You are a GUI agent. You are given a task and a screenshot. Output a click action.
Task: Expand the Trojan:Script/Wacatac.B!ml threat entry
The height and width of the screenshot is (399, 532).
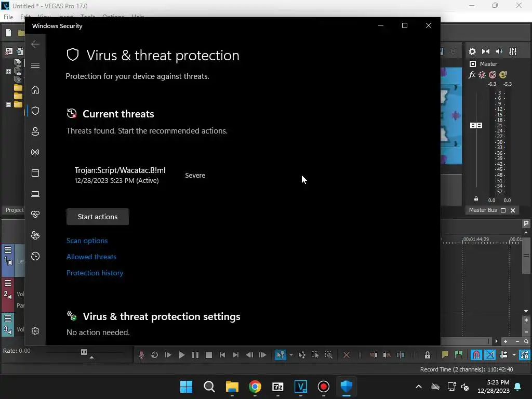(x=120, y=175)
